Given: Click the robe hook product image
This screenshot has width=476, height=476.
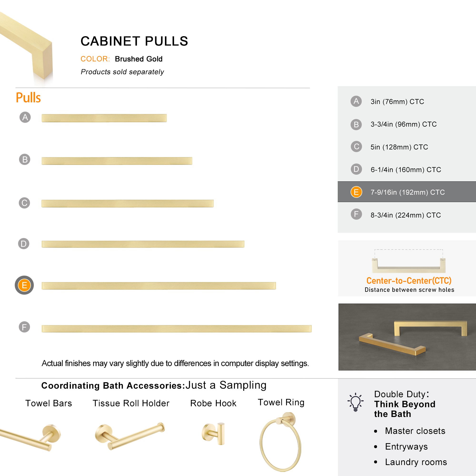Looking at the screenshot, I should point(213,433).
